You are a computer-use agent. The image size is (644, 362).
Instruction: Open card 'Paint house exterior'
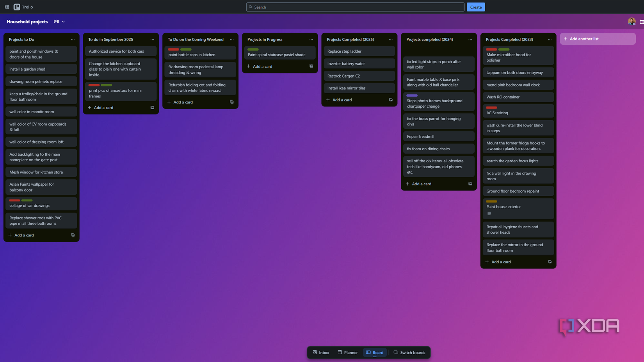coord(518,209)
